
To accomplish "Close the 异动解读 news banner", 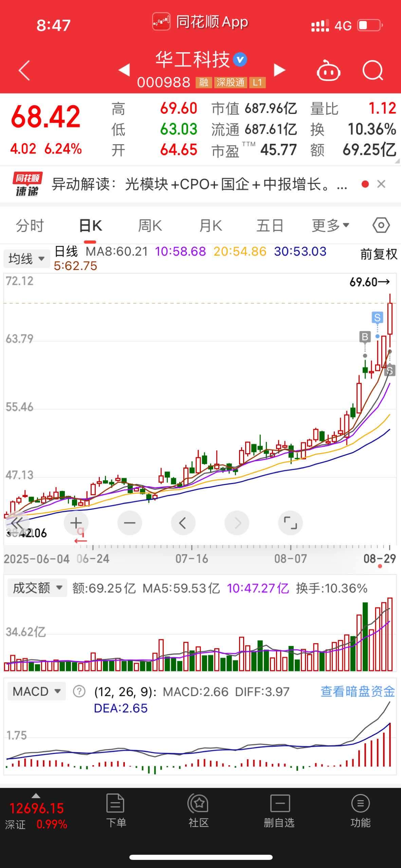I will coord(381,184).
